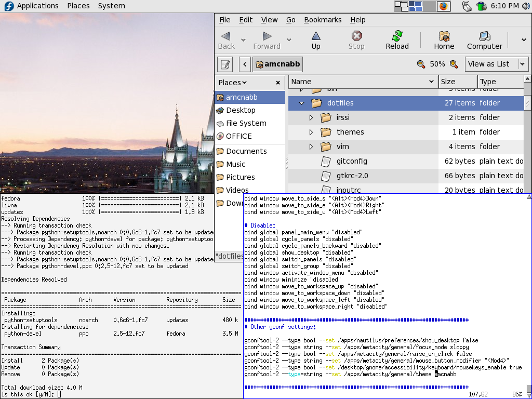Select the vim folder icon
The width and height of the screenshot is (532, 399).
point(326,147)
